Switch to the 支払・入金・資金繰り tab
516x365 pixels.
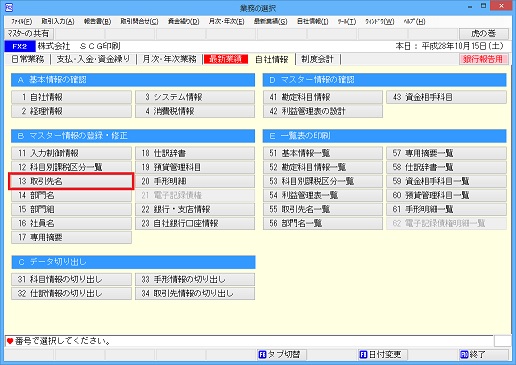tap(93, 59)
